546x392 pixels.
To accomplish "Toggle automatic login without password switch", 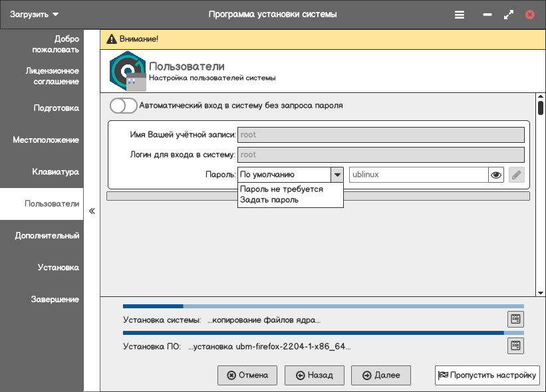I will pos(124,106).
